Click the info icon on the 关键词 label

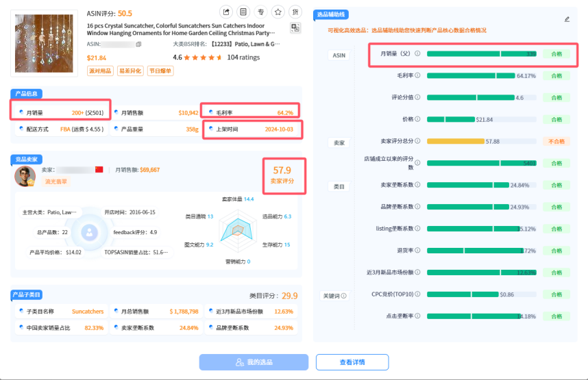coord(344,296)
